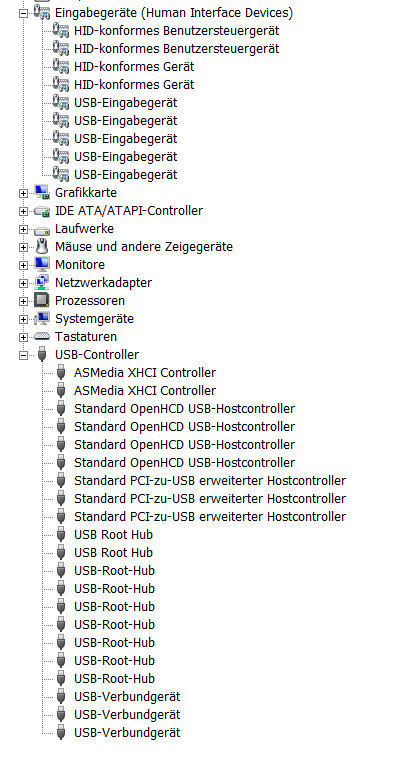Click the Monitore screen icon
407x765 pixels.
click(x=42, y=264)
